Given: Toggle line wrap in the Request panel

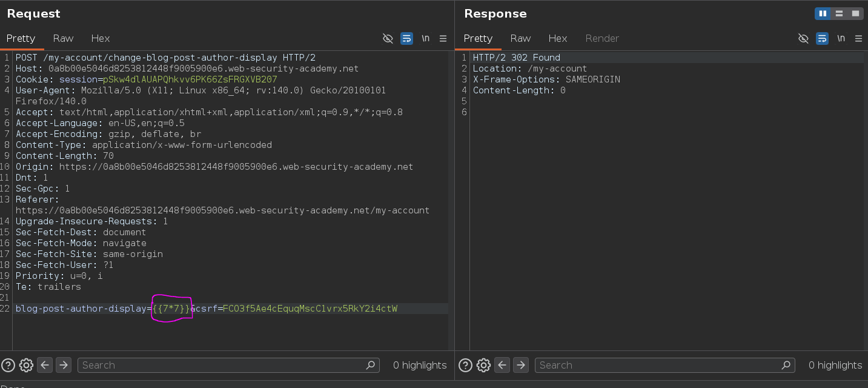Looking at the screenshot, I should coord(407,38).
